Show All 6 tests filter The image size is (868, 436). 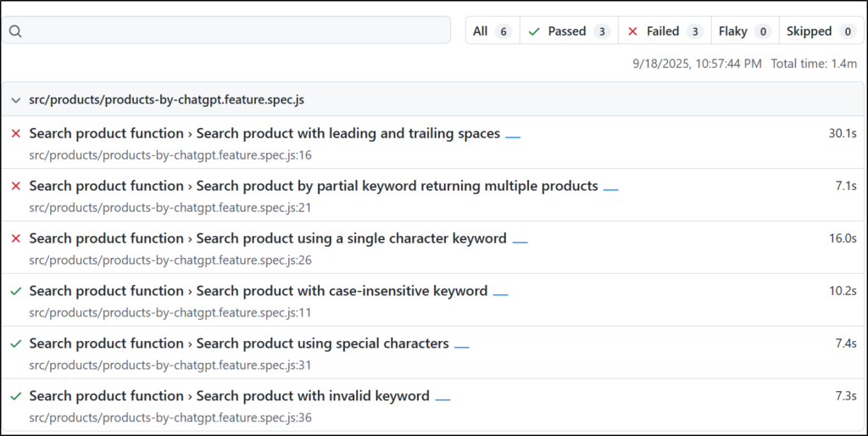(x=492, y=31)
